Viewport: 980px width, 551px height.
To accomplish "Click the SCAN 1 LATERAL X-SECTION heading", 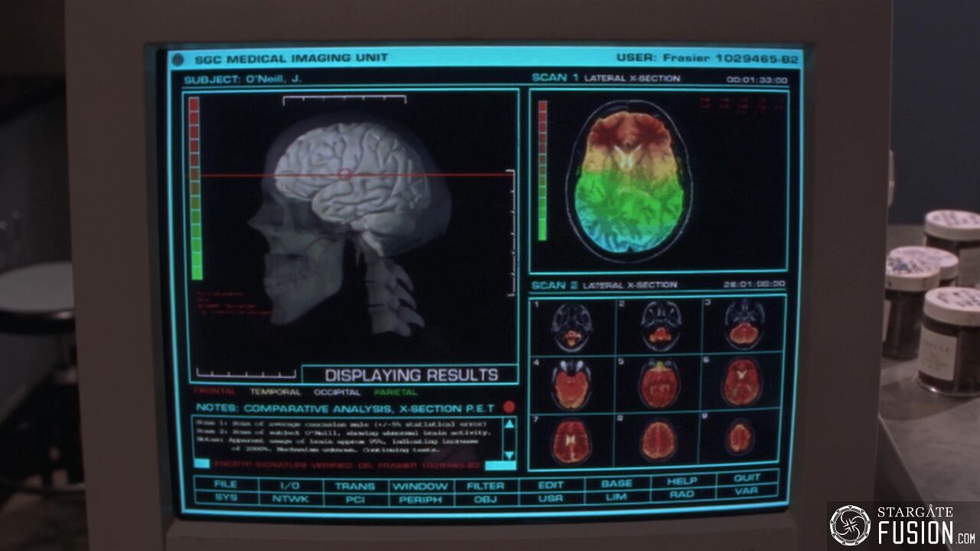I will point(606,78).
